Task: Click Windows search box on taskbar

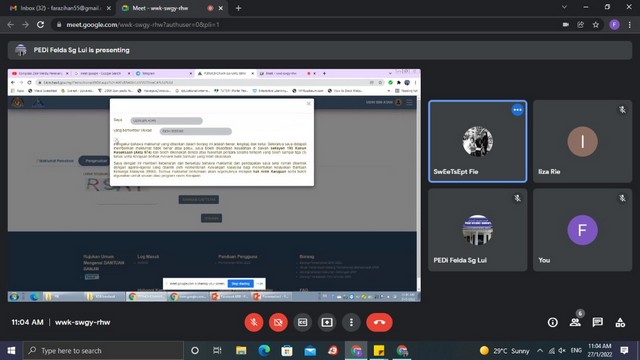Action: pos(103,351)
